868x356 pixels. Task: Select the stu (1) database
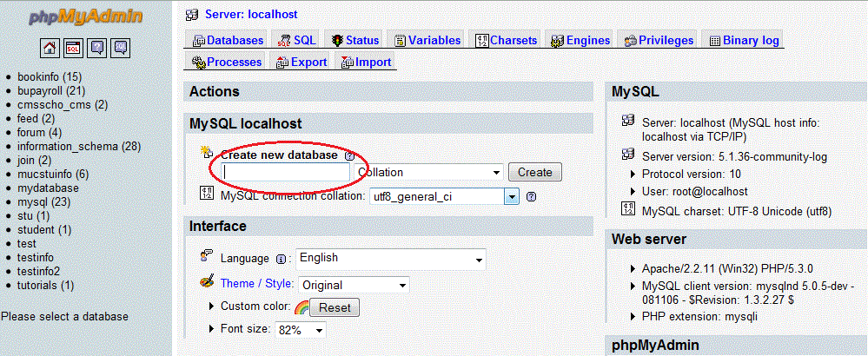pyautogui.click(x=34, y=215)
